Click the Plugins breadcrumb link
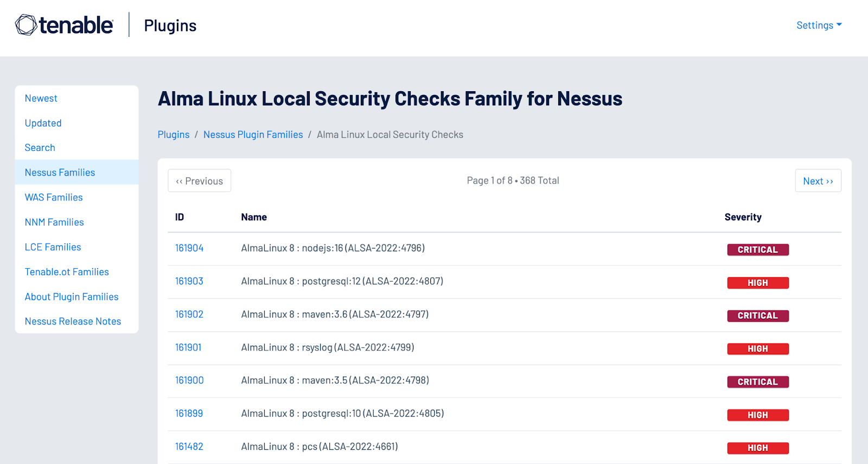This screenshot has width=868, height=464. click(174, 135)
